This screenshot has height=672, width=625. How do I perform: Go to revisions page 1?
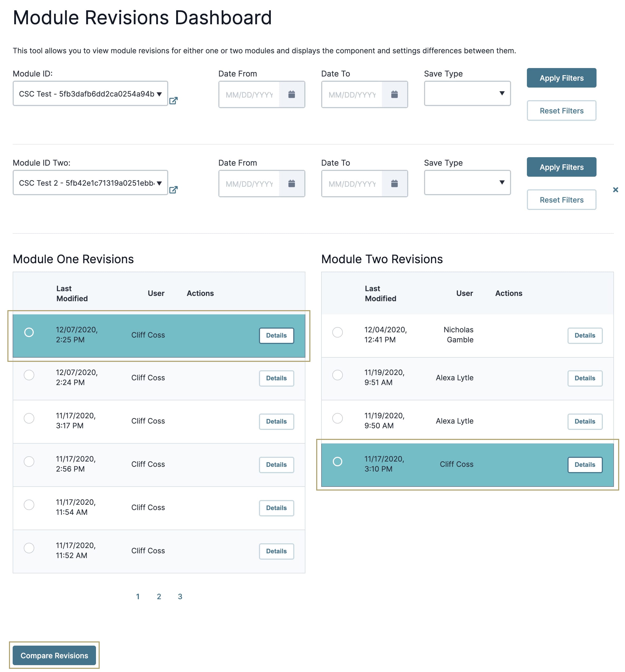138,597
